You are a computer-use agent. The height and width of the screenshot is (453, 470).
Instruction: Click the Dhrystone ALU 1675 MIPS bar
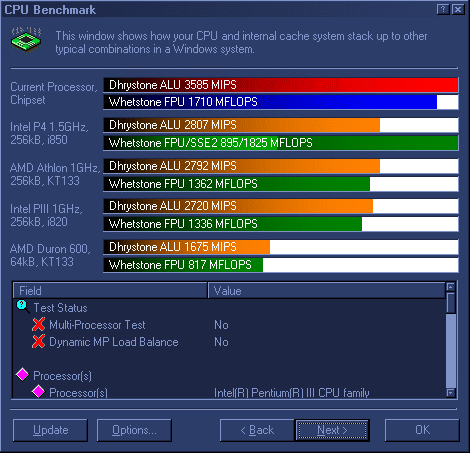pos(281,247)
